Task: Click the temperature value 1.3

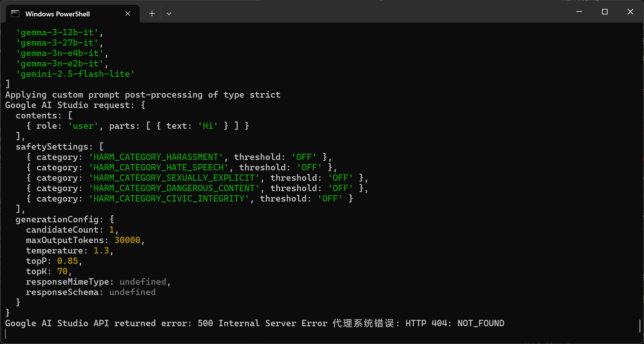Action: 101,251
